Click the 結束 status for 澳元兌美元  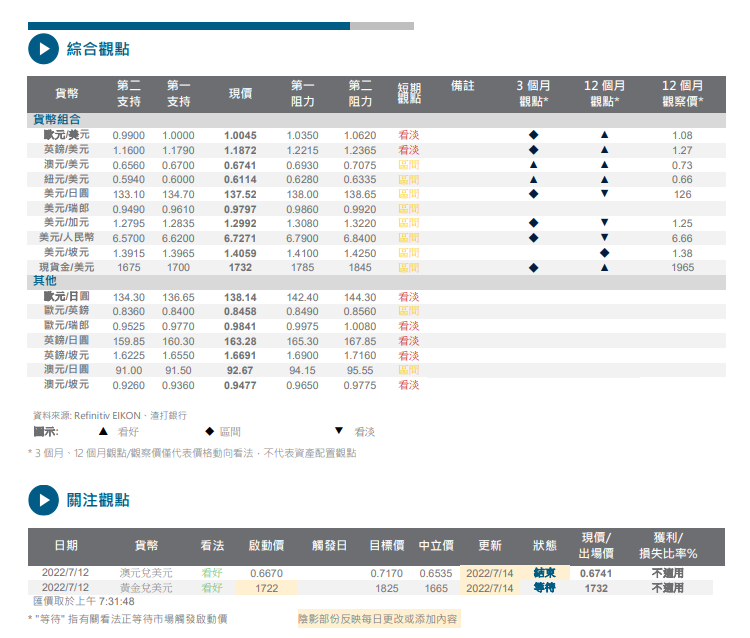click(545, 573)
